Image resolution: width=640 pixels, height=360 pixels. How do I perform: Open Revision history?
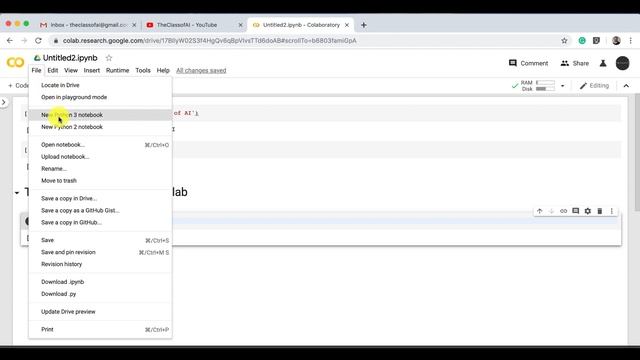[x=100, y=264]
